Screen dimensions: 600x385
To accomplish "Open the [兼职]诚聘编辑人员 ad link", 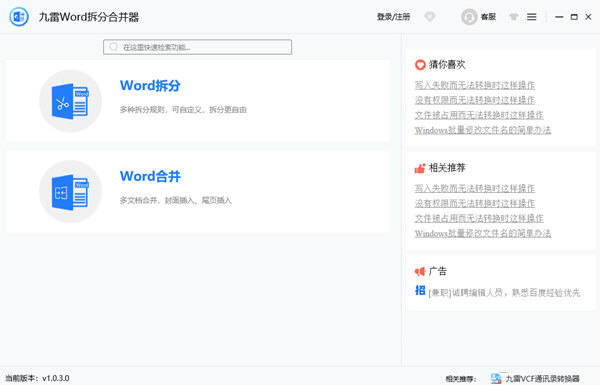I will [x=504, y=293].
